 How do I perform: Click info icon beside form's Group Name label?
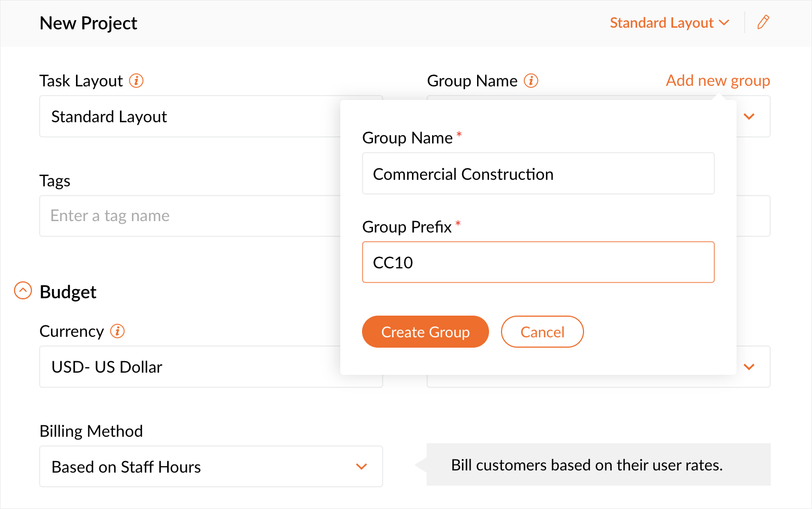531,81
